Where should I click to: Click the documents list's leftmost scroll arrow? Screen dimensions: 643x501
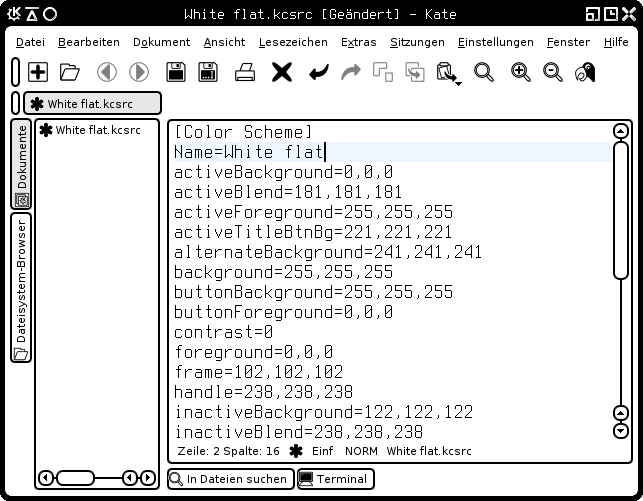pos(46,478)
